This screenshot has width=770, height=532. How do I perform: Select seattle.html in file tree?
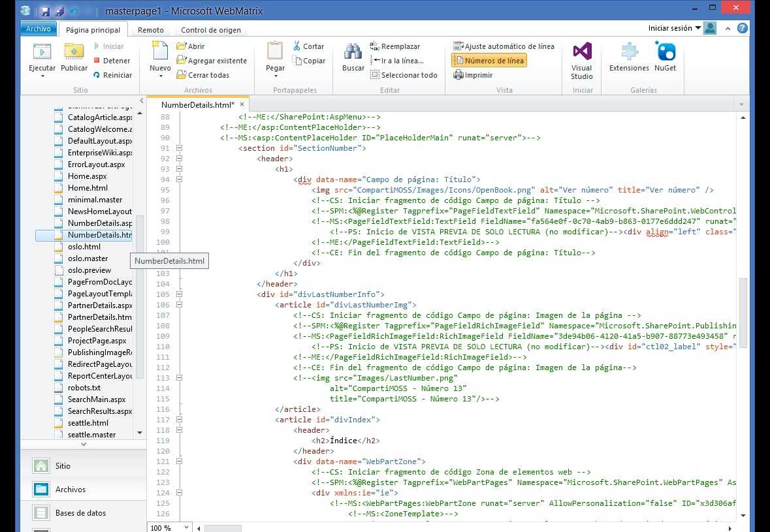(88, 423)
